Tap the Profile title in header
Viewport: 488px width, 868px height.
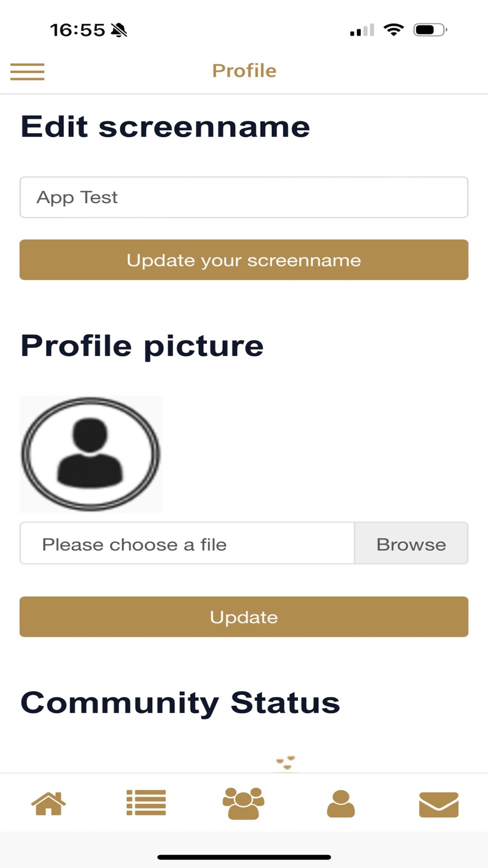click(244, 71)
